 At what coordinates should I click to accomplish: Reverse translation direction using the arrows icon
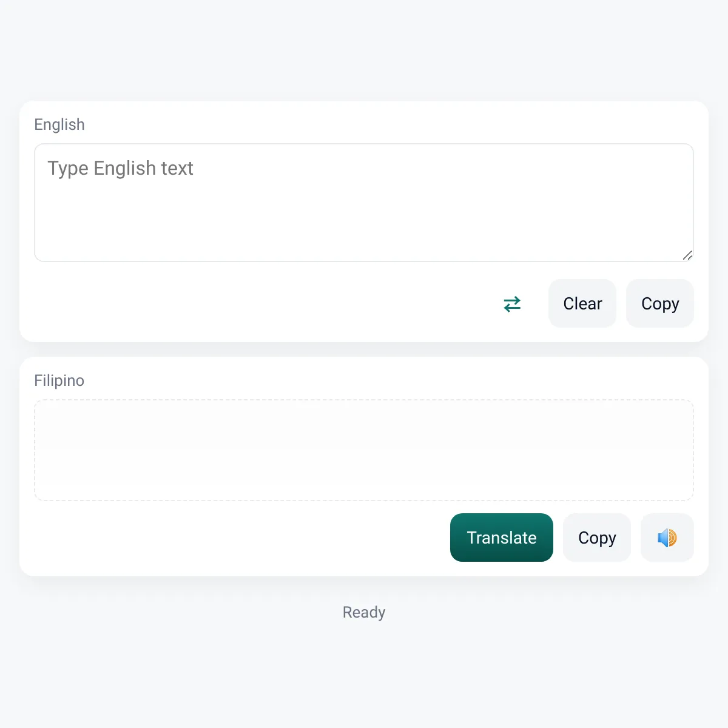point(512,303)
